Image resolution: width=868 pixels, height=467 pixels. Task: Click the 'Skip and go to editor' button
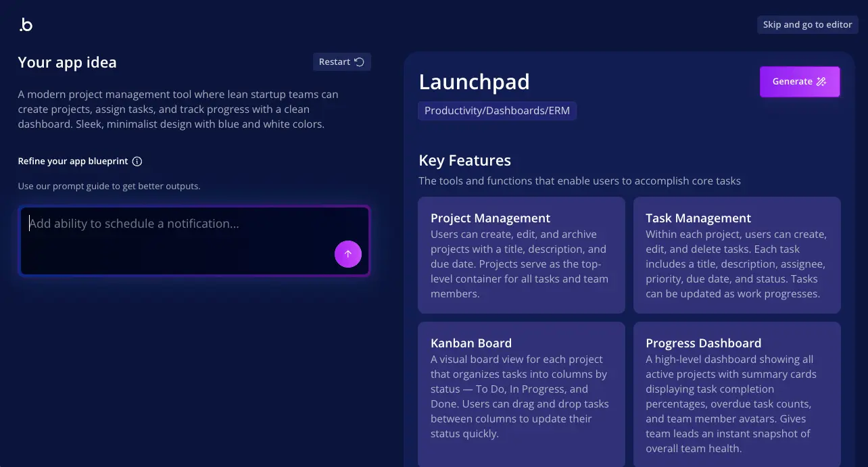tap(807, 24)
